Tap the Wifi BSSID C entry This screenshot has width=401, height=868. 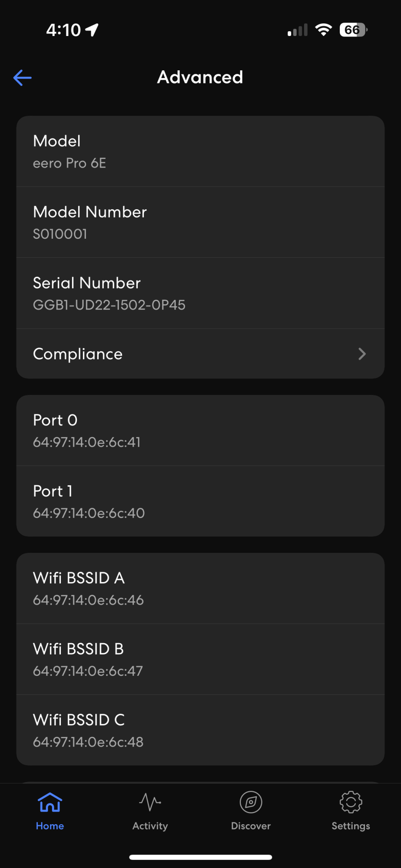pyautogui.click(x=200, y=730)
